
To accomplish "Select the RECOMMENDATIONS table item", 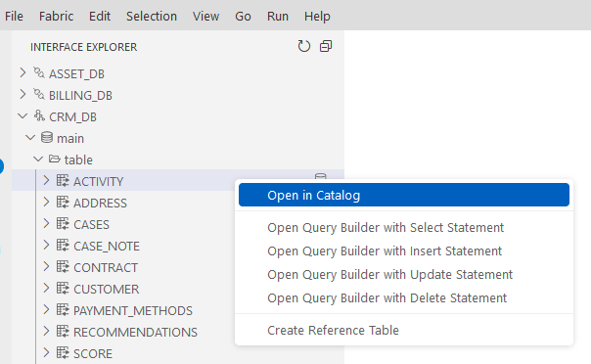I will pos(135,332).
